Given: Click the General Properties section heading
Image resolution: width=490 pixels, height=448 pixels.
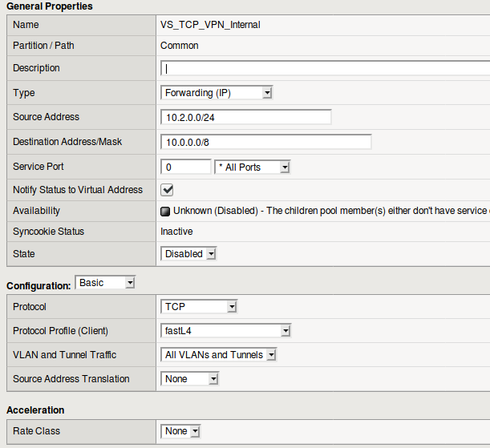Looking at the screenshot, I should 50,6.
